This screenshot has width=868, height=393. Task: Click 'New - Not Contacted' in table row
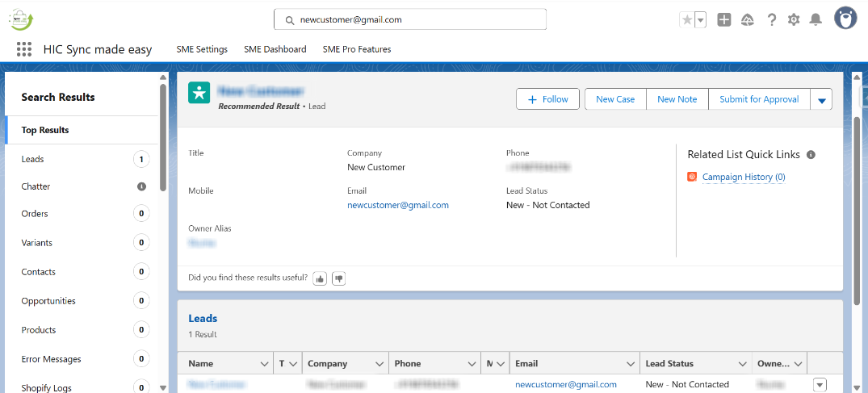click(x=687, y=384)
